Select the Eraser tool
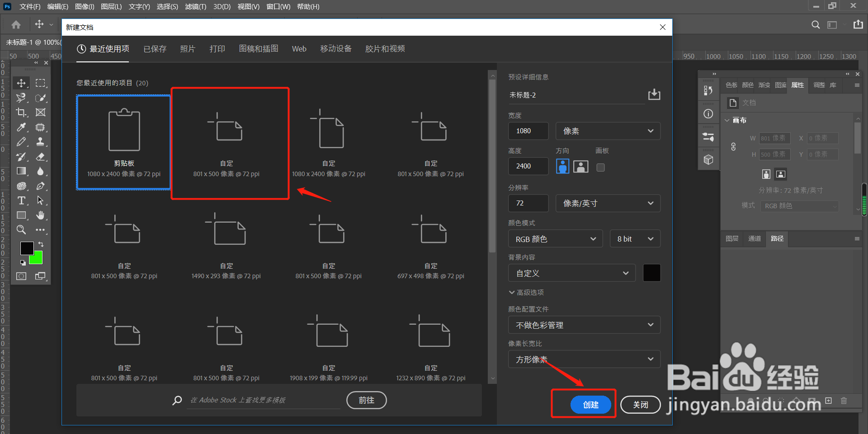The height and width of the screenshot is (434, 868). pyautogui.click(x=41, y=157)
